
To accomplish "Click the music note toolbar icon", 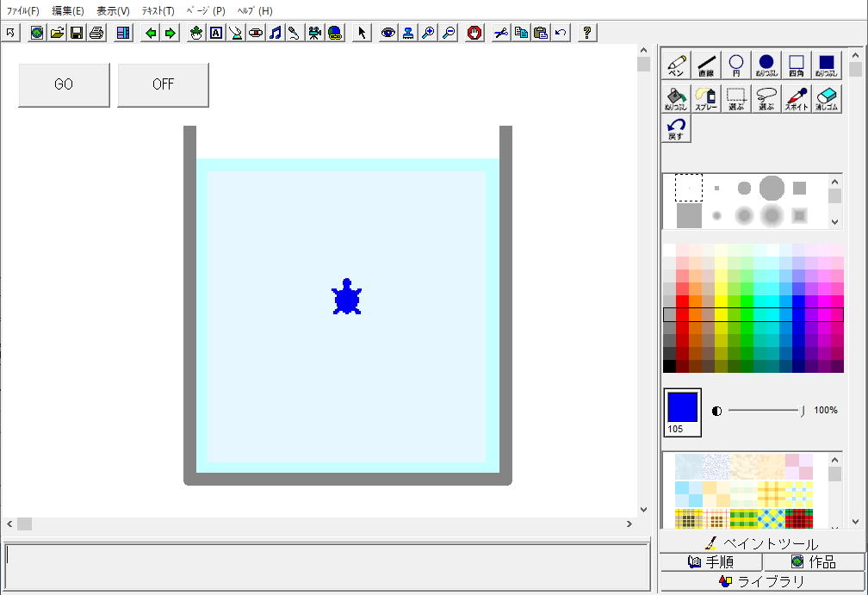I will pos(275,33).
